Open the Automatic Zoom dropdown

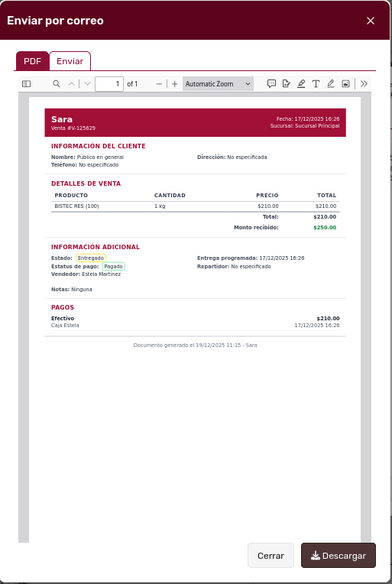click(x=218, y=84)
